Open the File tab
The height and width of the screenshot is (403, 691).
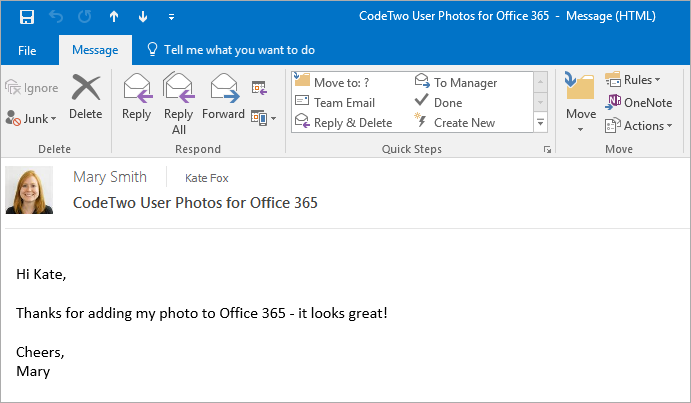coord(27,50)
